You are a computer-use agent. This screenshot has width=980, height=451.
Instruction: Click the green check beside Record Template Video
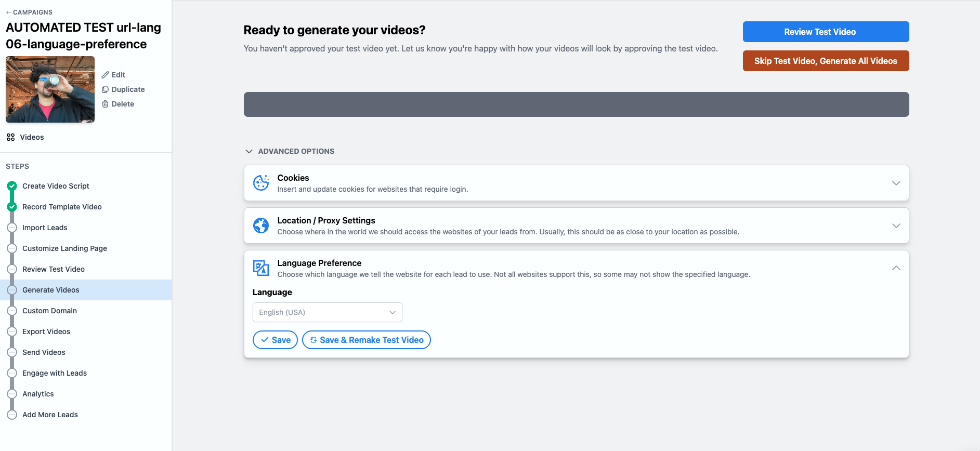click(12, 207)
